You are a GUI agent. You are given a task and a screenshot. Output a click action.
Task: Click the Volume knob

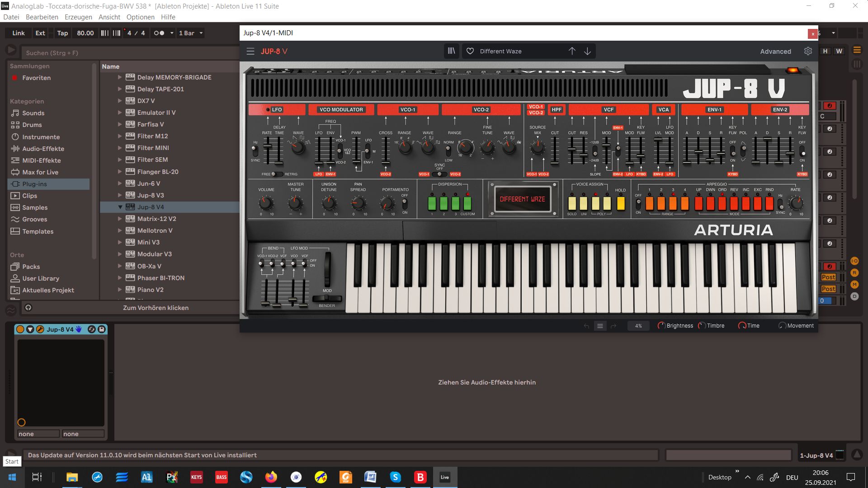click(x=266, y=203)
